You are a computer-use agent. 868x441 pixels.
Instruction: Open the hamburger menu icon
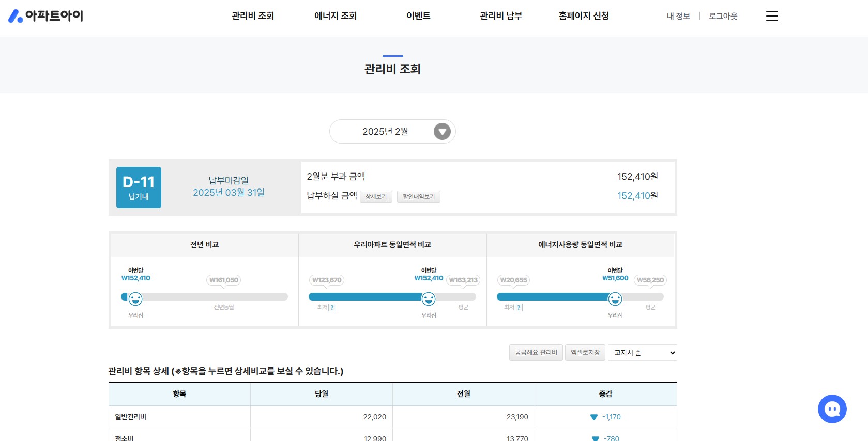pyautogui.click(x=772, y=16)
